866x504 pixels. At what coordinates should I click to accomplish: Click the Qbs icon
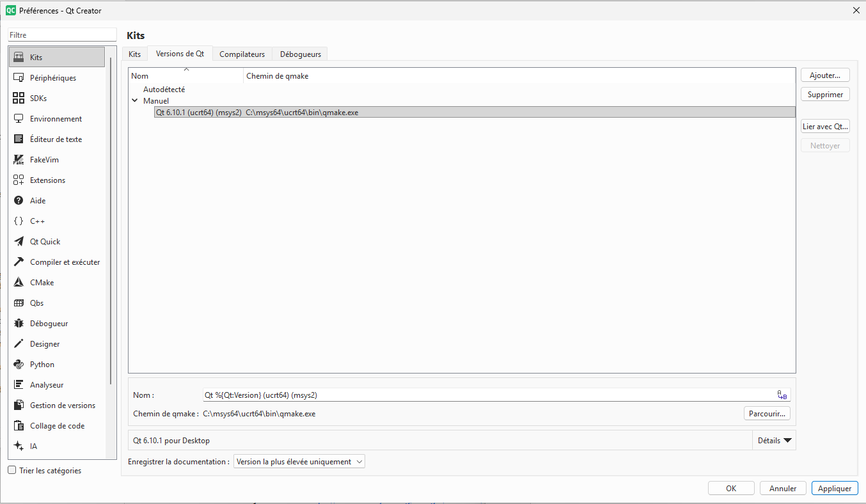pos(19,303)
